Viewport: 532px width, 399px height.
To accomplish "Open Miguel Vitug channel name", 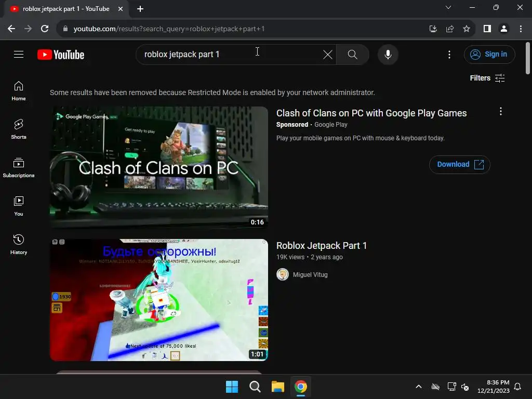I will click(x=310, y=275).
